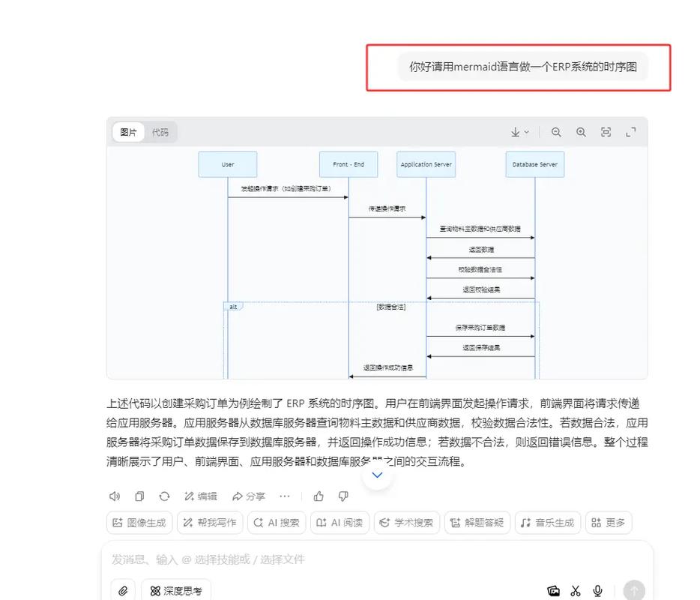
Task: Switch to the 图片 image tab
Action: 127,131
